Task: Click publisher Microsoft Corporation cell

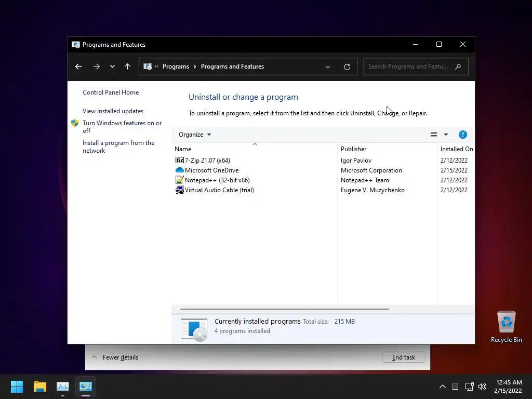Action: coord(371,170)
